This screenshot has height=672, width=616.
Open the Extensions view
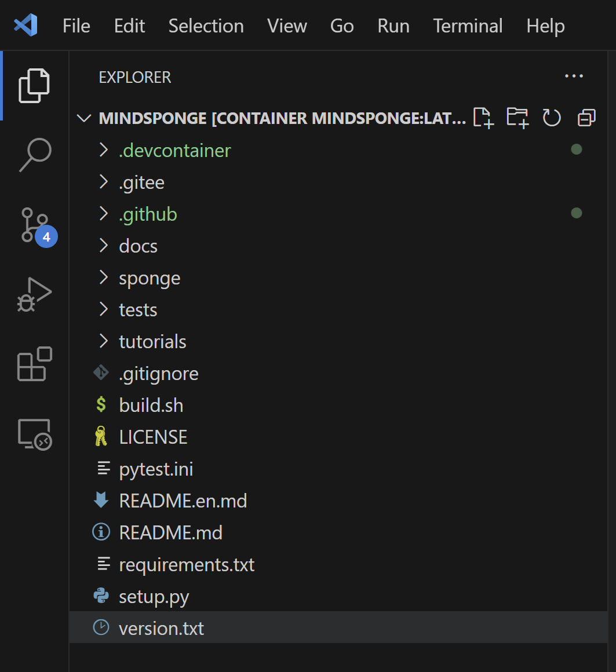click(x=35, y=364)
